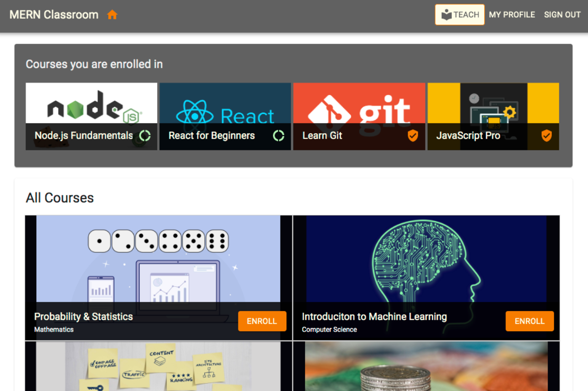
Task: Click the MERN Classroom title
Action: [x=53, y=14]
